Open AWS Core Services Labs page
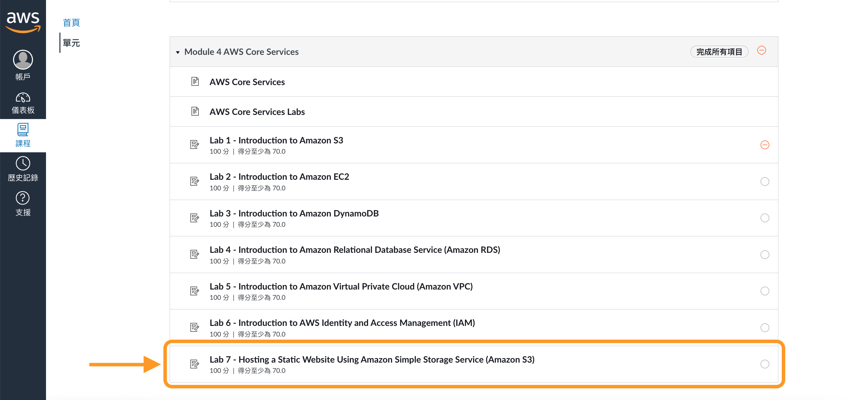Image resolution: width=868 pixels, height=400 pixels. [257, 112]
